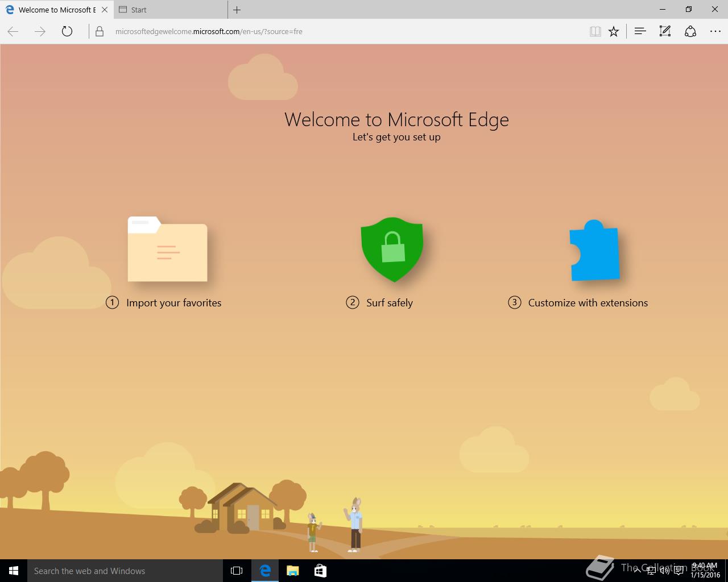Open the Hub panel
This screenshot has width=728, height=582.
click(640, 32)
